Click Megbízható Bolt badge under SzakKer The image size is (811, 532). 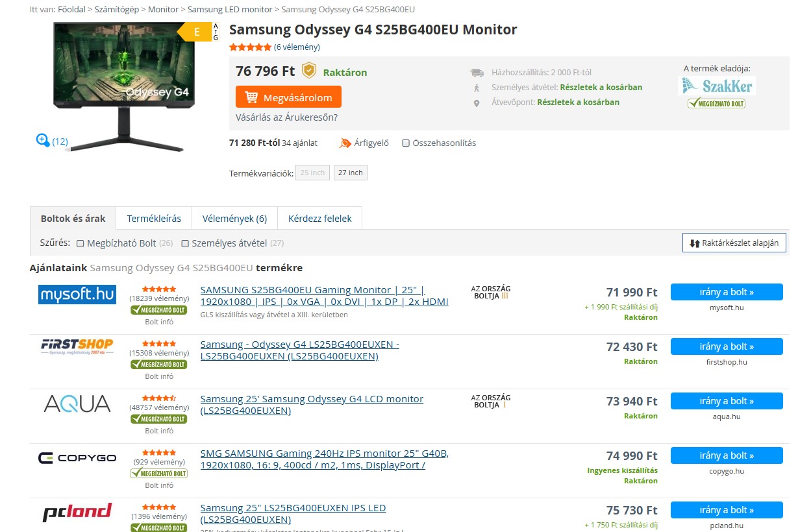[717, 103]
